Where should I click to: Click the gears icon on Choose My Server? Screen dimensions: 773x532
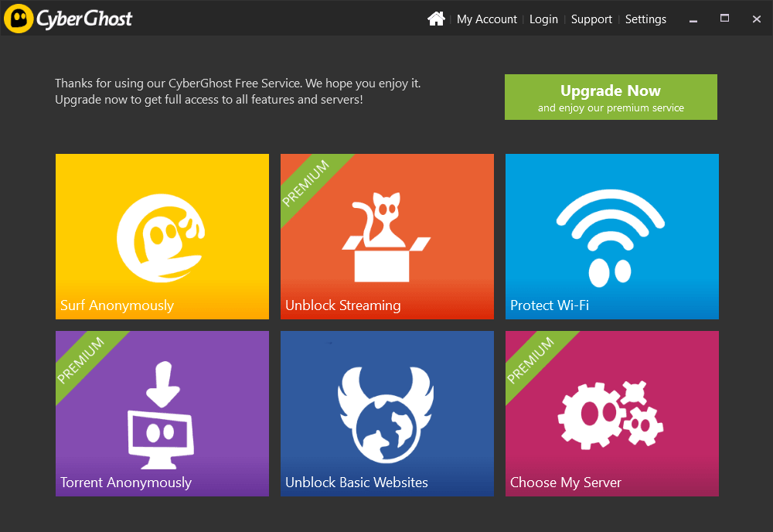pos(611,415)
